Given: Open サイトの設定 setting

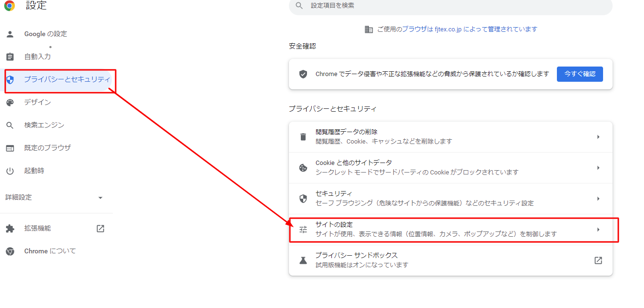Looking at the screenshot, I should 450,230.
